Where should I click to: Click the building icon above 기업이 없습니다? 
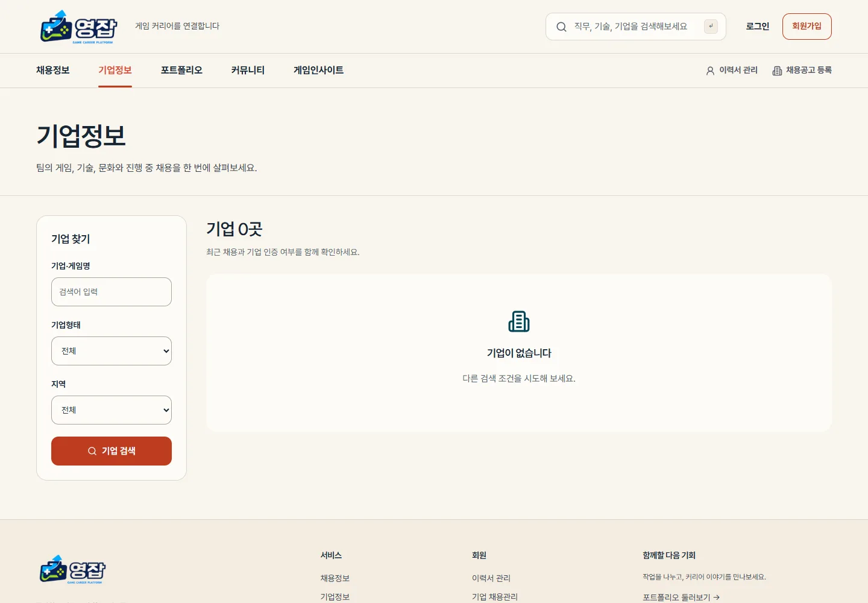point(519,321)
